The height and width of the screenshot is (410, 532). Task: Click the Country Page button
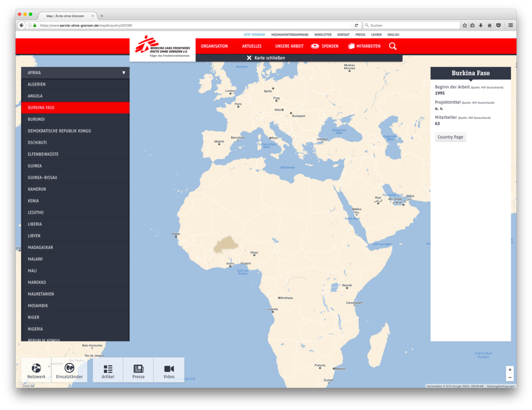(450, 137)
